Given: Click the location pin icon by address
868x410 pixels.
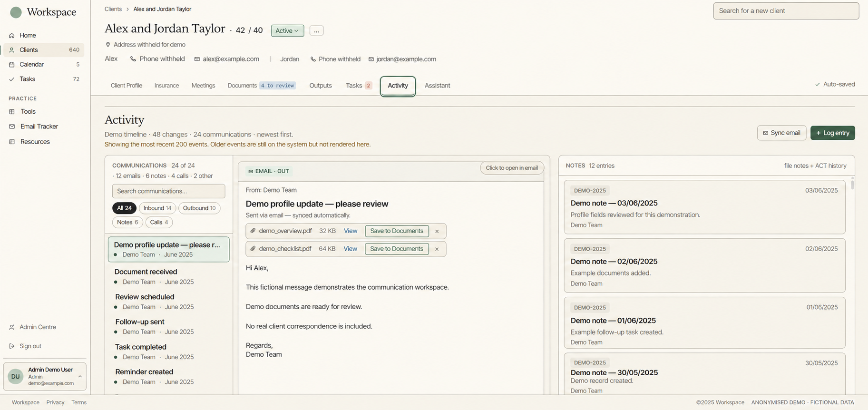Looking at the screenshot, I should pyautogui.click(x=108, y=45).
